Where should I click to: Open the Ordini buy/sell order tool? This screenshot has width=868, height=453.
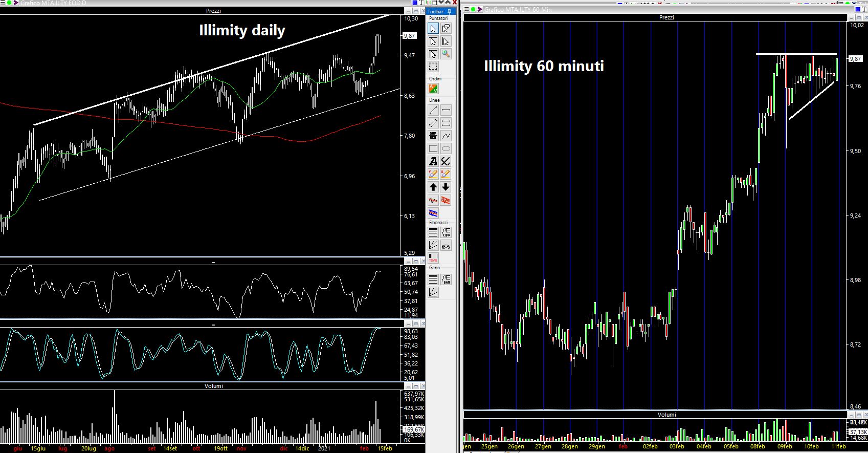[433, 89]
